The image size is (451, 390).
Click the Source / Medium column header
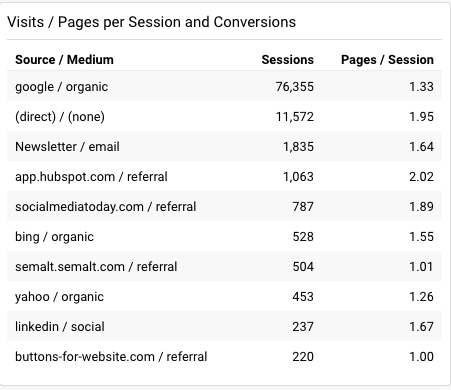[x=64, y=60]
